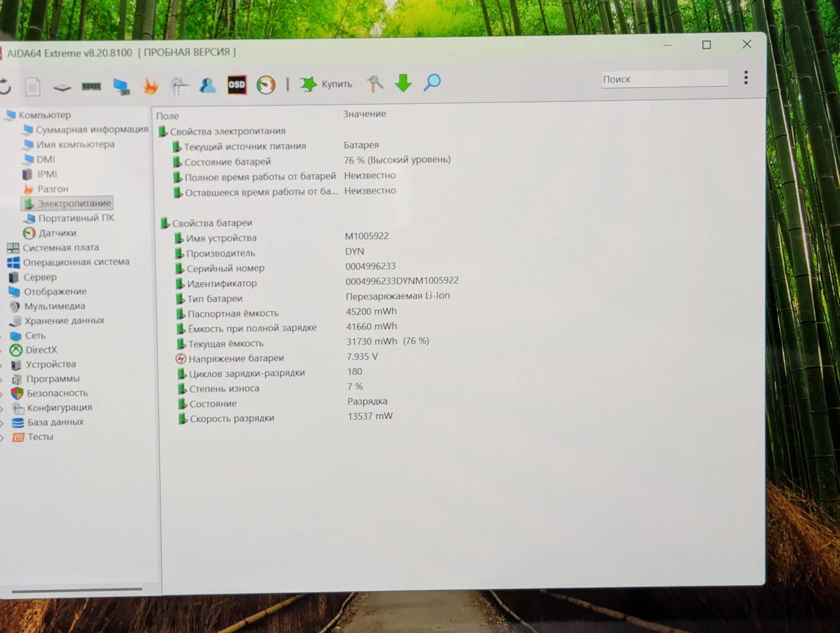840x633 pixels.
Task: Click the Поиск search field
Action: [x=664, y=79]
